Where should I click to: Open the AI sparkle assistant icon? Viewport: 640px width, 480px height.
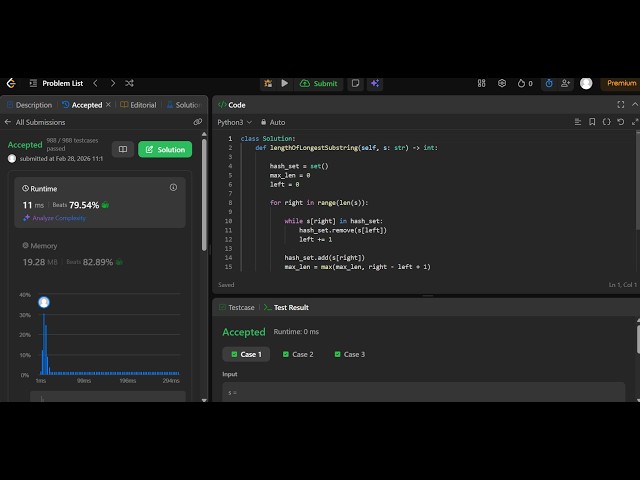click(x=375, y=83)
